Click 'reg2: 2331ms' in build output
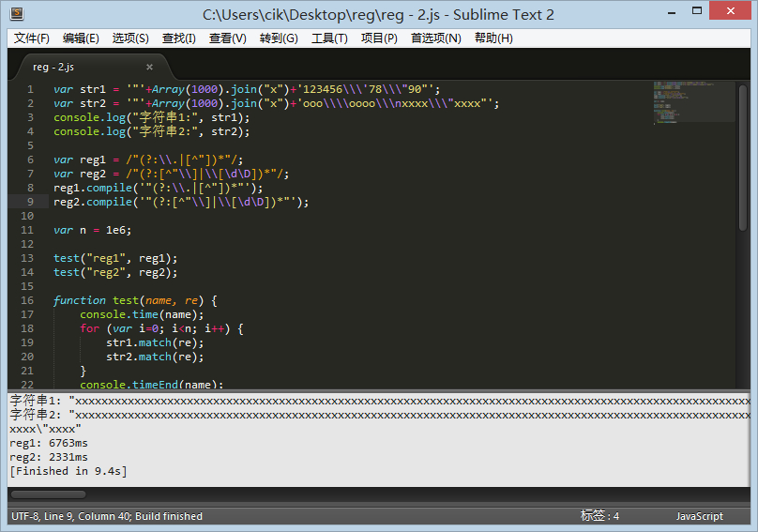Screen dimensions: 758x532 (x=49, y=457)
